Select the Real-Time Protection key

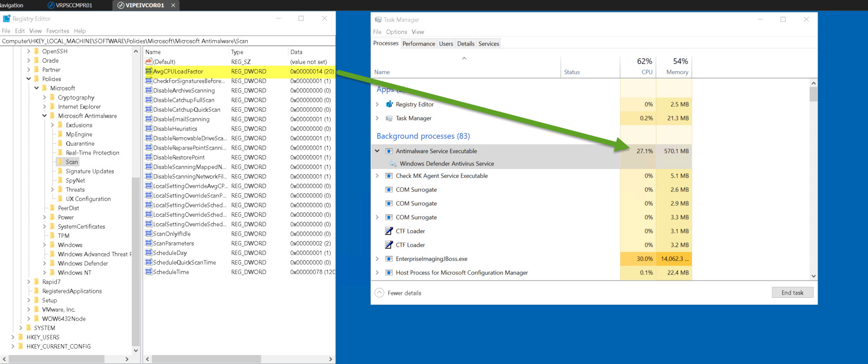click(x=93, y=153)
